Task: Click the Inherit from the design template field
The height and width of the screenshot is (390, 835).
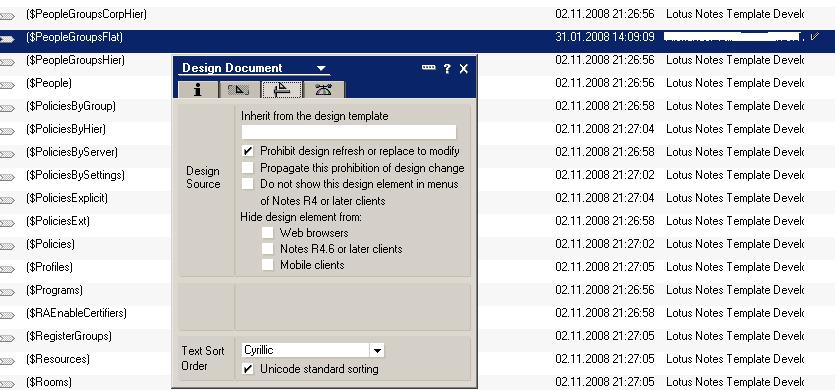Action: pos(349,132)
